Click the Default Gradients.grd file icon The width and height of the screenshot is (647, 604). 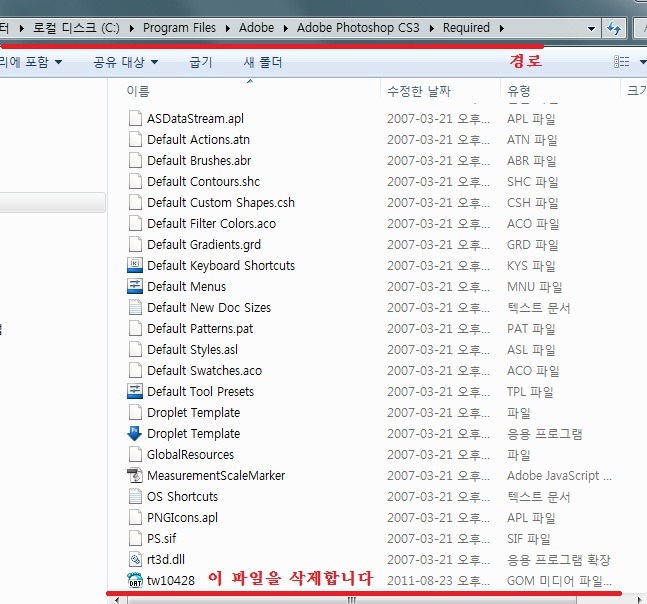click(135, 245)
